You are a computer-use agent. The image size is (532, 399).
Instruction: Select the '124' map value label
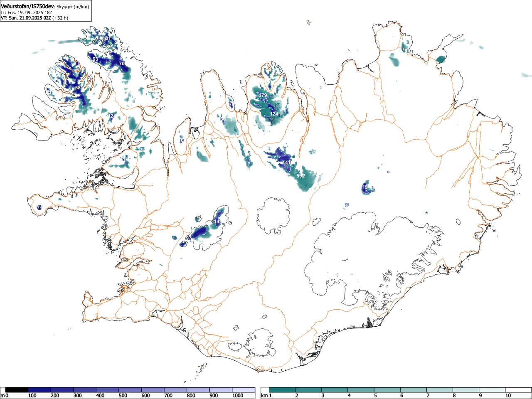click(x=274, y=114)
